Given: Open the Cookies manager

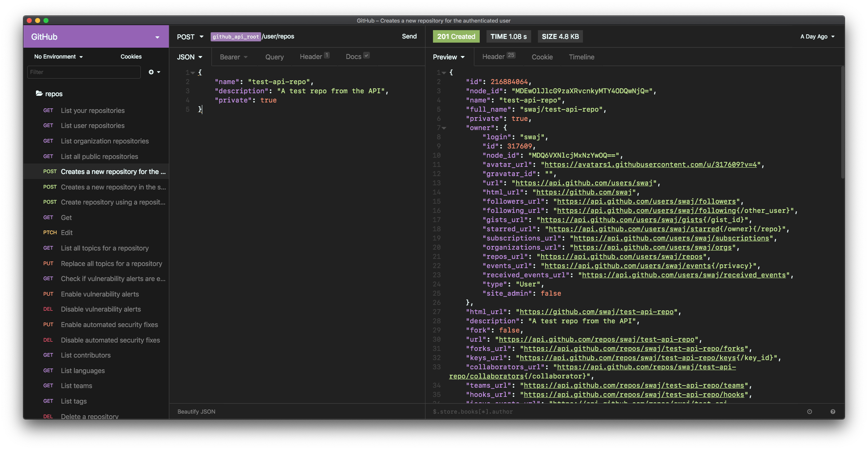Looking at the screenshot, I should [131, 56].
